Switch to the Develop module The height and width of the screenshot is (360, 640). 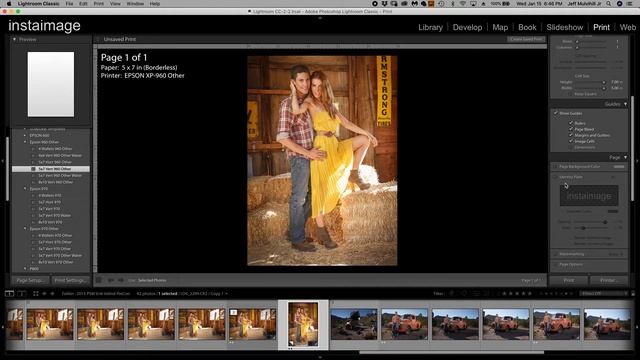pos(467,27)
